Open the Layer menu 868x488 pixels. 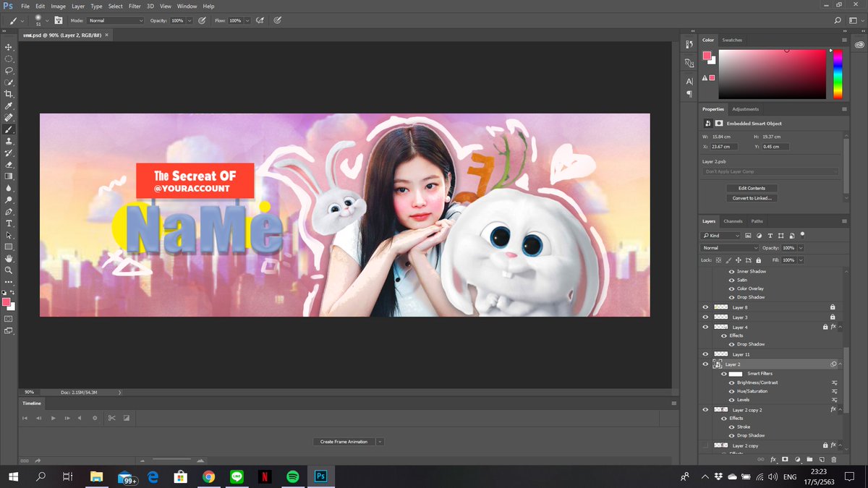78,6
